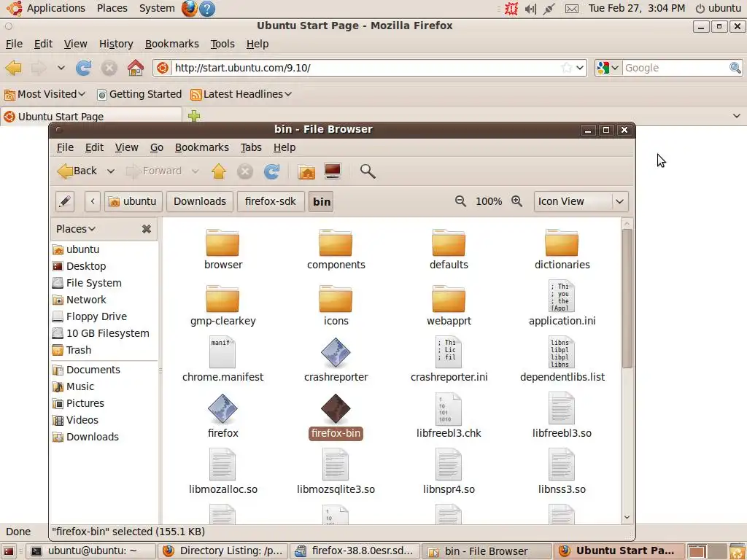Close the Places side pane

146,229
